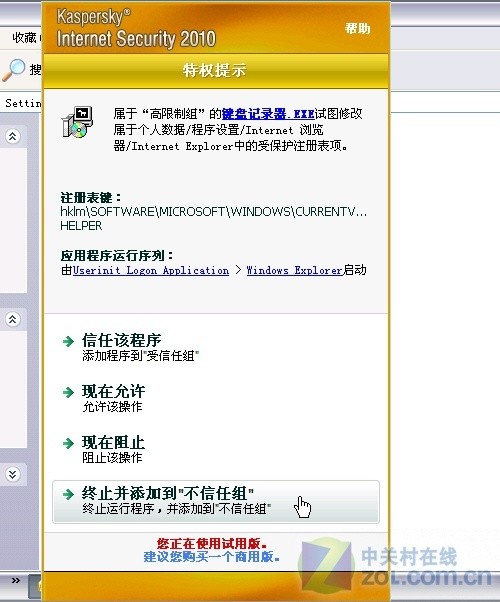Click the magnifier search icon in background window

point(14,70)
